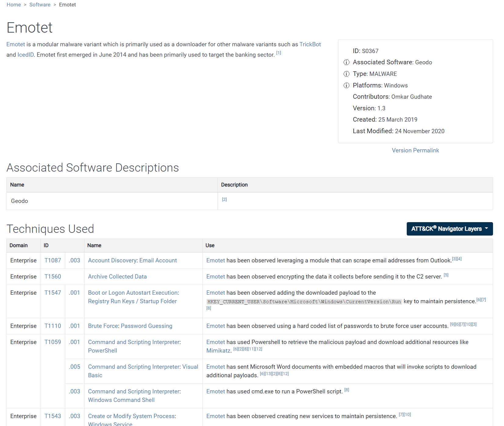The width and height of the screenshot is (504, 426).
Task: Click technique ID T1560
Action: pyautogui.click(x=53, y=277)
